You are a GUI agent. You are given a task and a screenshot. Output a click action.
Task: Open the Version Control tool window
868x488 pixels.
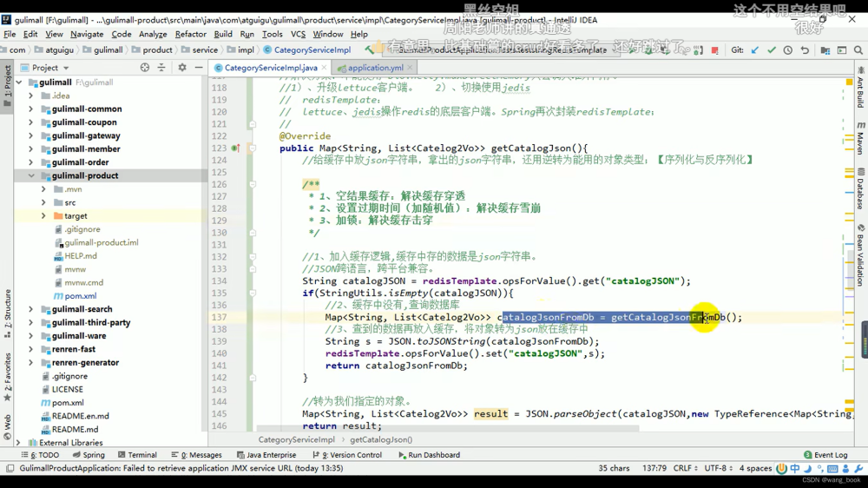pos(347,455)
